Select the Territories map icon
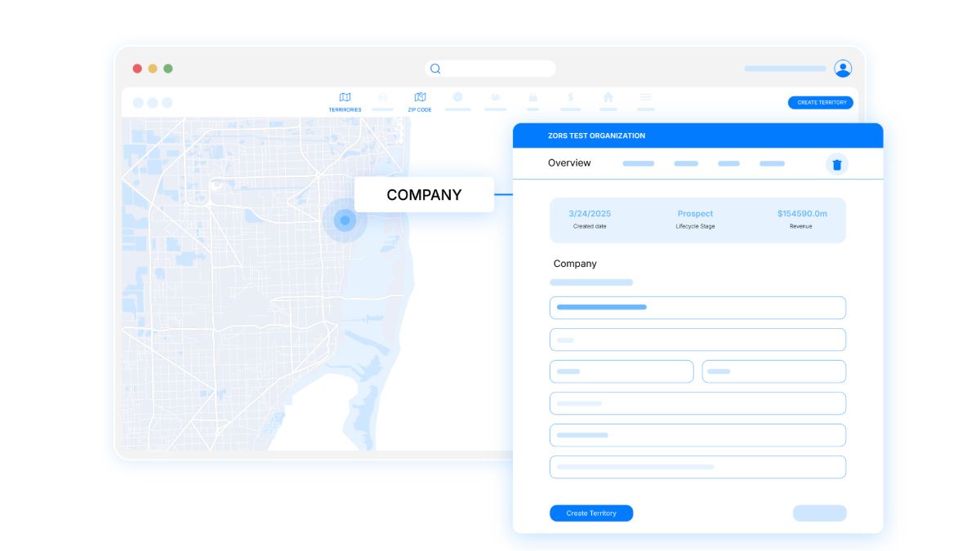The width and height of the screenshot is (980, 551). (x=345, y=96)
